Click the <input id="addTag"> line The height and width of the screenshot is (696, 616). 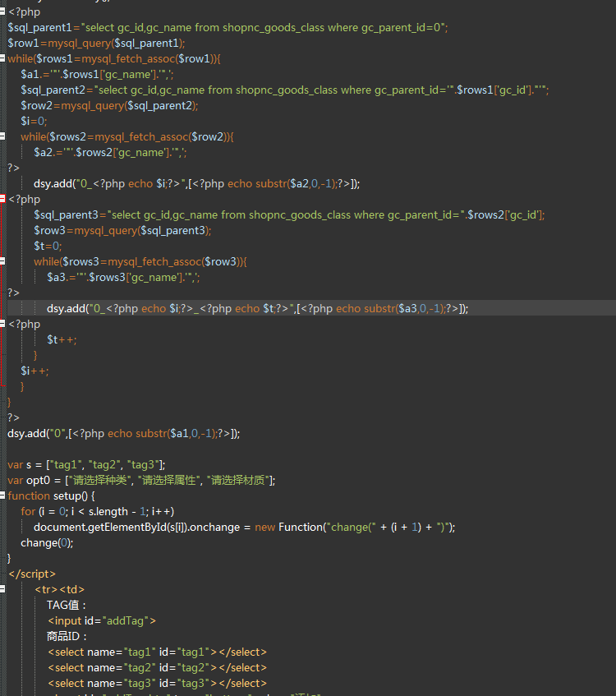click(102, 620)
